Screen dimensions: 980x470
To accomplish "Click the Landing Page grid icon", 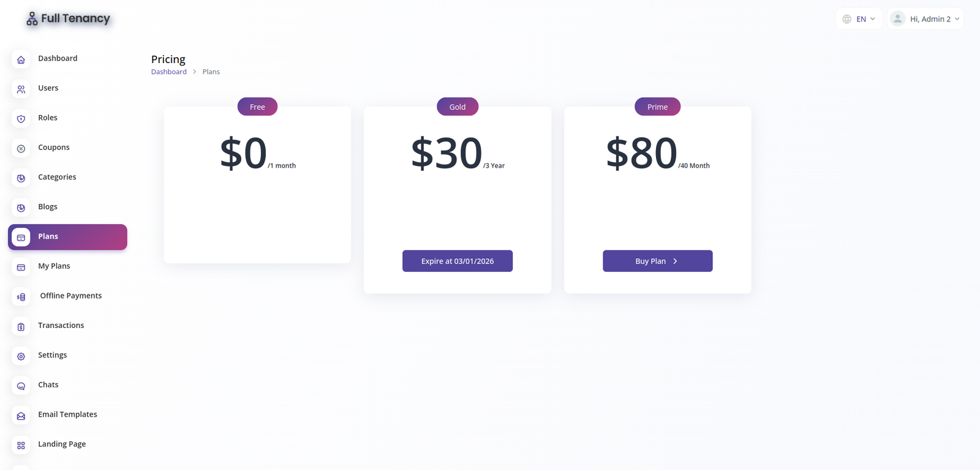I will point(21,446).
